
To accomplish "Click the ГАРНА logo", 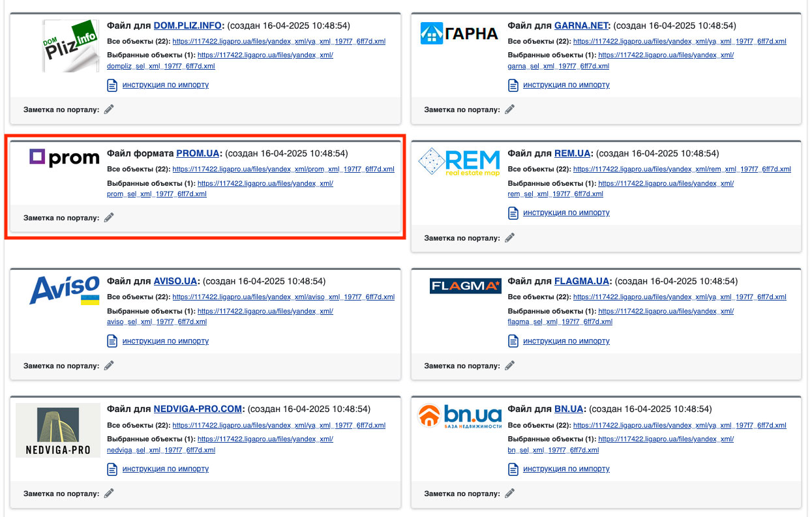I will (459, 33).
